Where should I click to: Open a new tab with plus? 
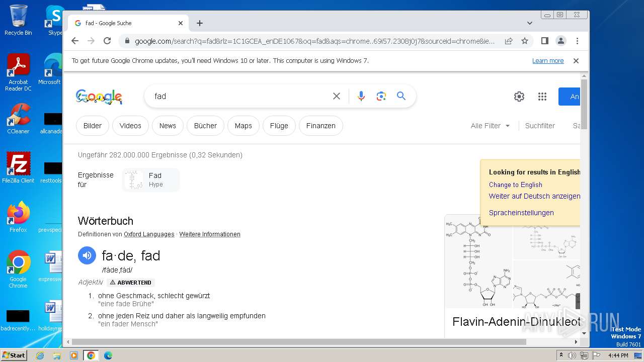[x=200, y=23]
